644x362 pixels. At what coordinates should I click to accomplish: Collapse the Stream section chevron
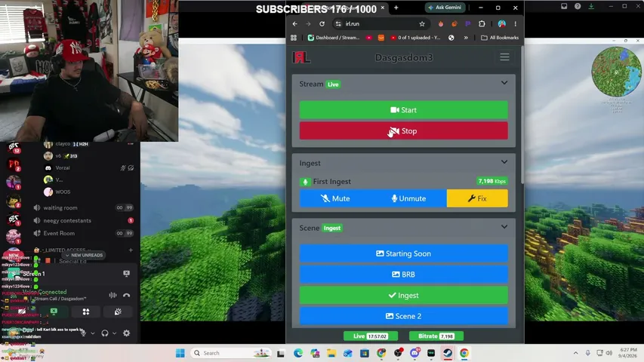click(x=504, y=83)
